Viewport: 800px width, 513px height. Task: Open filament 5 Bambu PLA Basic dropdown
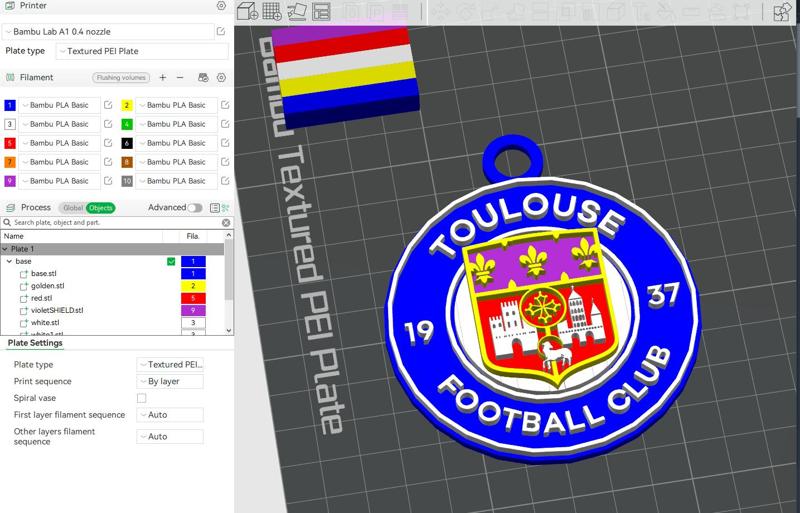coord(59,143)
